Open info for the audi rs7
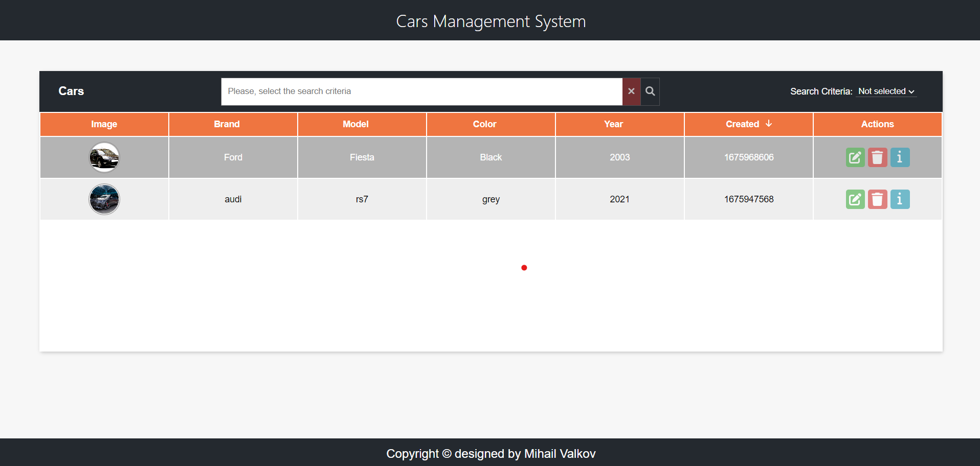The image size is (980, 466). 900,199
